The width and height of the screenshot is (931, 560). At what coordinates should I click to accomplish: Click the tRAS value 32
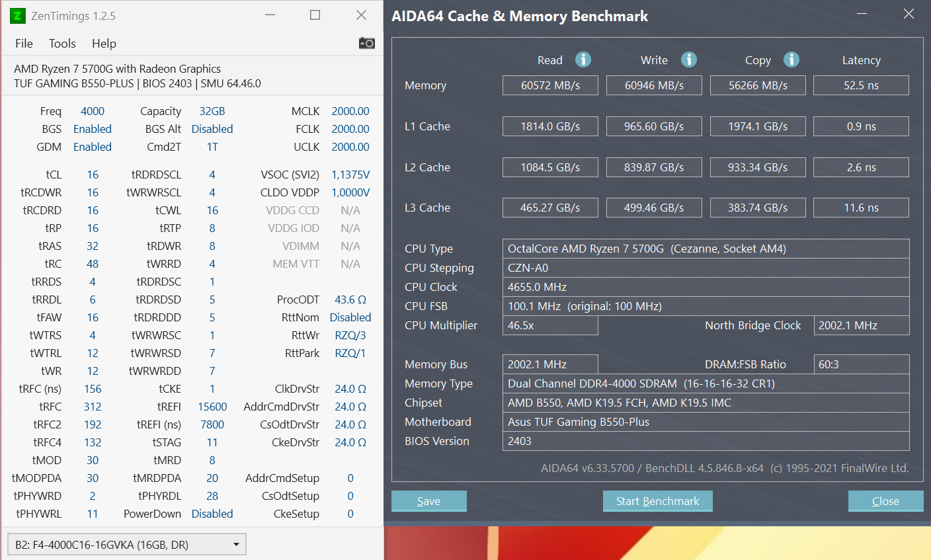93,246
